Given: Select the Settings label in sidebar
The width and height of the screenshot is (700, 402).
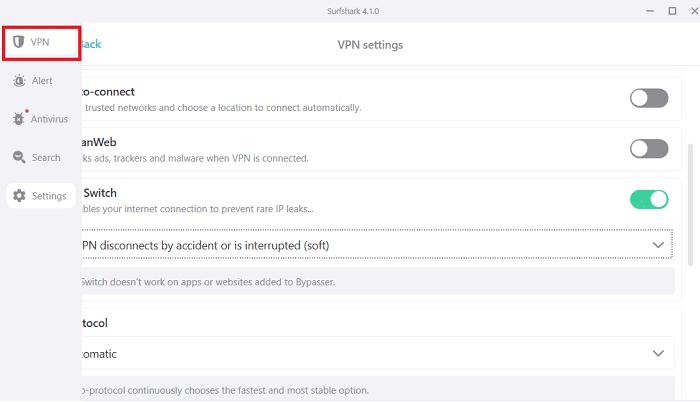Looking at the screenshot, I should point(48,196).
